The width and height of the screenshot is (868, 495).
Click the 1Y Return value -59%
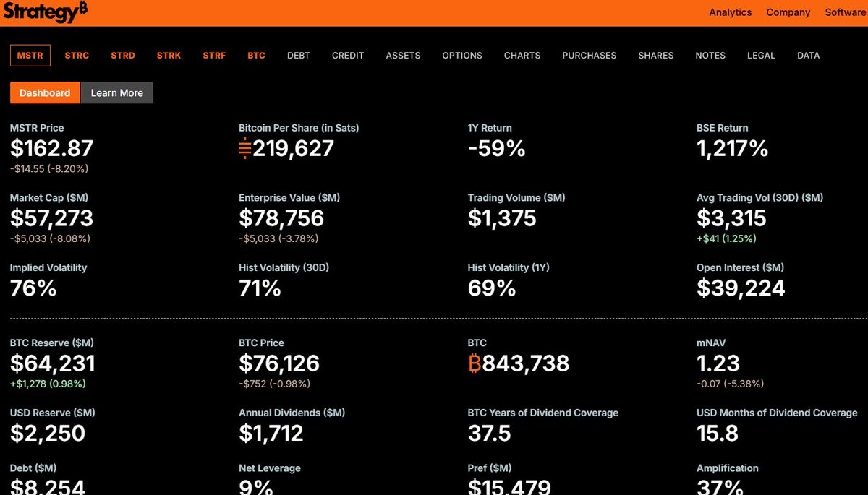[x=496, y=149]
